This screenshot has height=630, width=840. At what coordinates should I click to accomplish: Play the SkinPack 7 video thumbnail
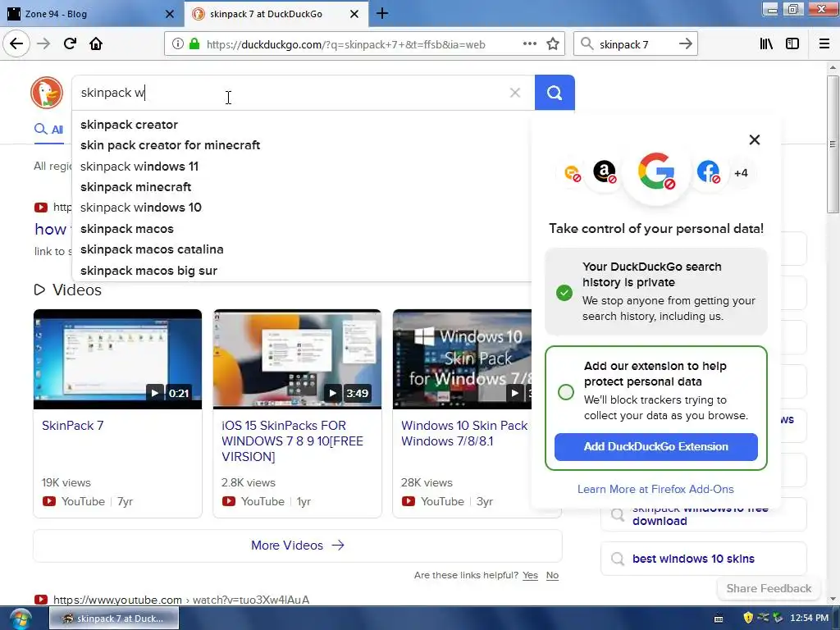tap(117, 359)
